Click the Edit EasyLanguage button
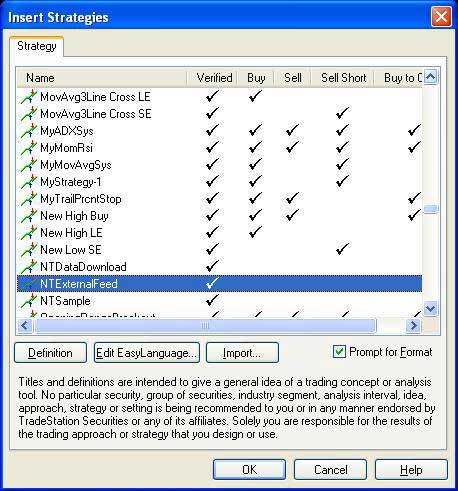The width and height of the screenshot is (458, 491). (x=147, y=353)
